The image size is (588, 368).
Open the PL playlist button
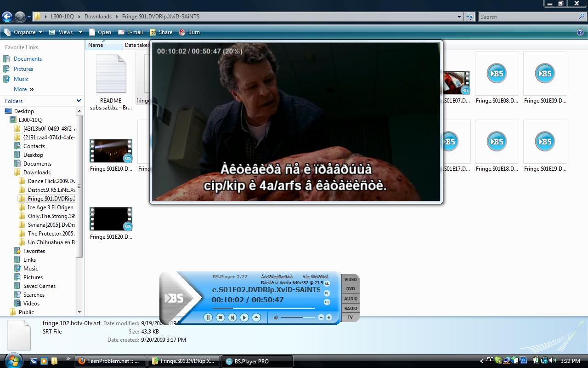327,293
